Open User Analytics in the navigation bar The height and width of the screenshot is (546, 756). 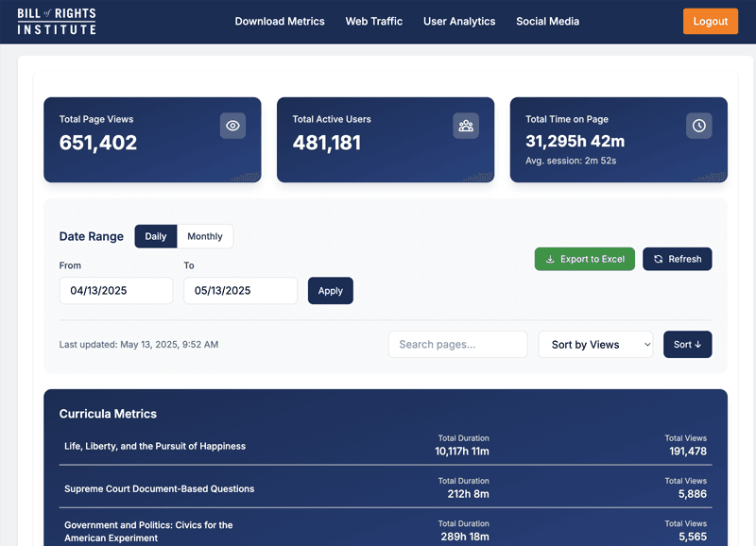(459, 21)
